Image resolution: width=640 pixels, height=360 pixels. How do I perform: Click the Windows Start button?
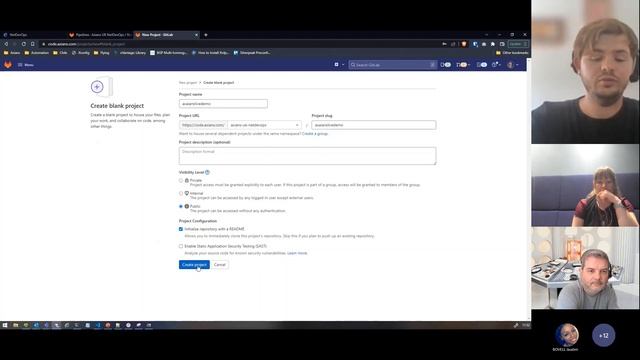(x=5, y=325)
